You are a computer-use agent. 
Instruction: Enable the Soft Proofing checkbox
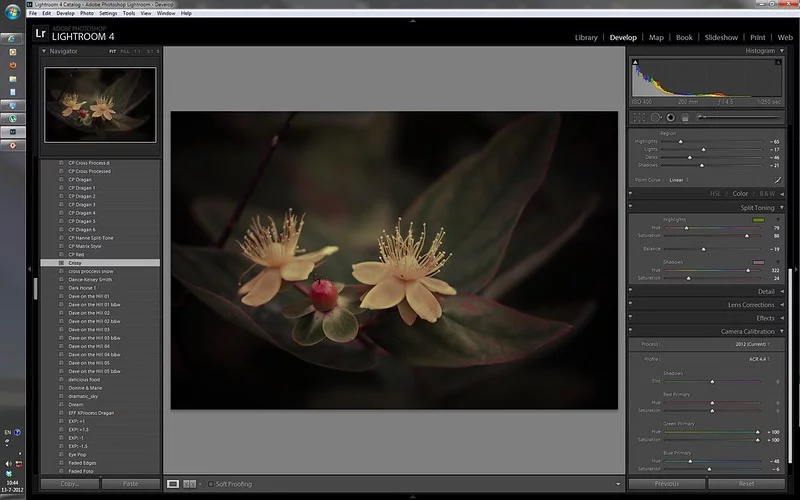(211, 484)
